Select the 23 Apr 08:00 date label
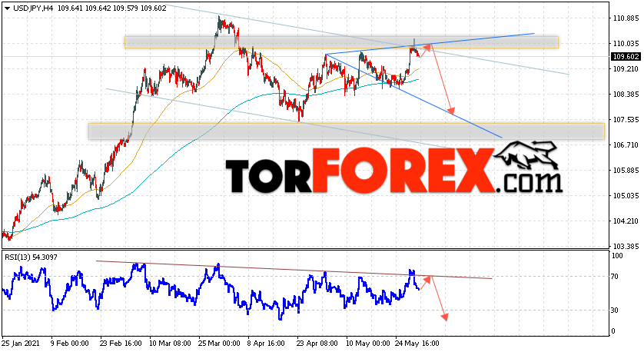This screenshot has width=644, height=352. (x=317, y=344)
